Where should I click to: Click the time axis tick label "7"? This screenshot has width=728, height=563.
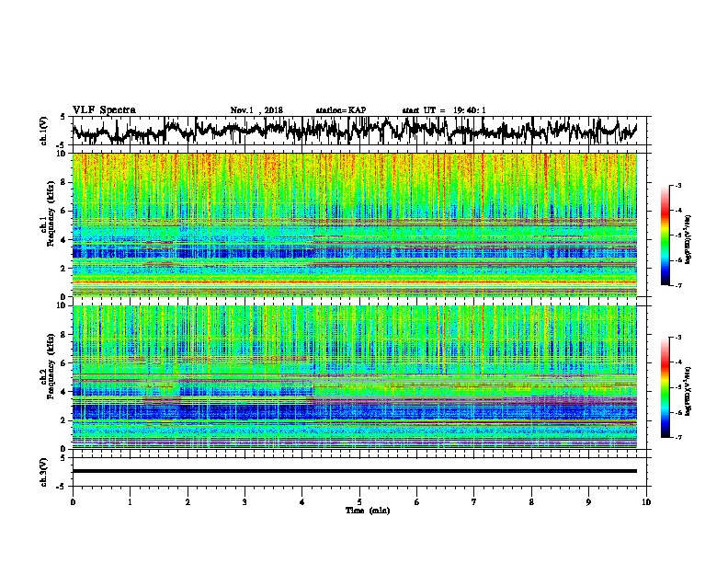coord(474,502)
